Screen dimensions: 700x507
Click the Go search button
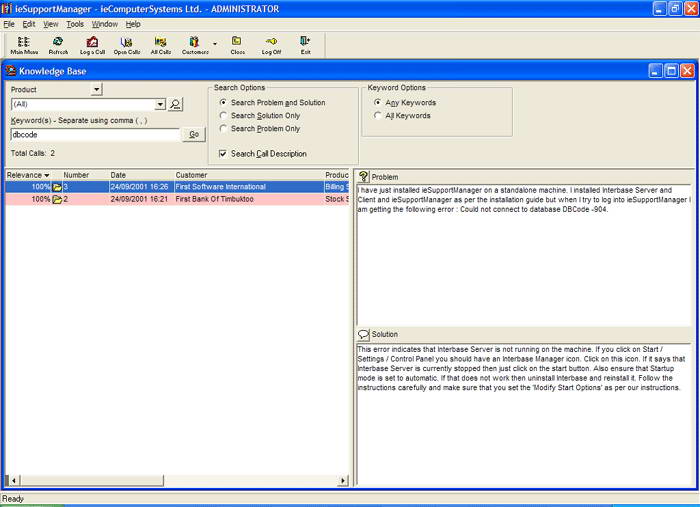(194, 134)
